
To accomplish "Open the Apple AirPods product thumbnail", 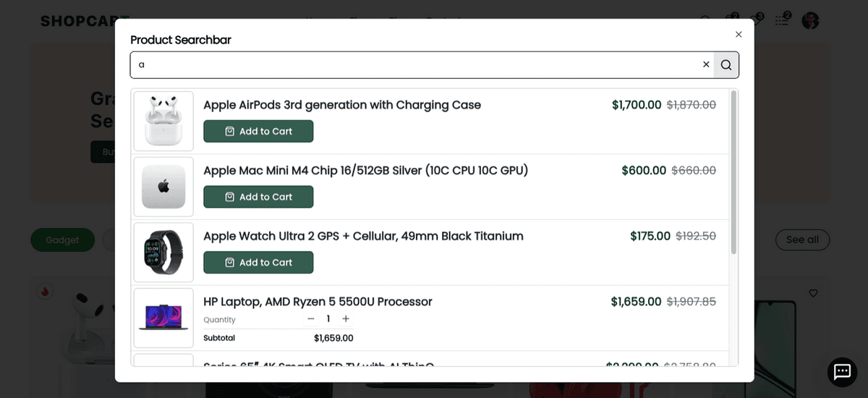I will point(163,121).
